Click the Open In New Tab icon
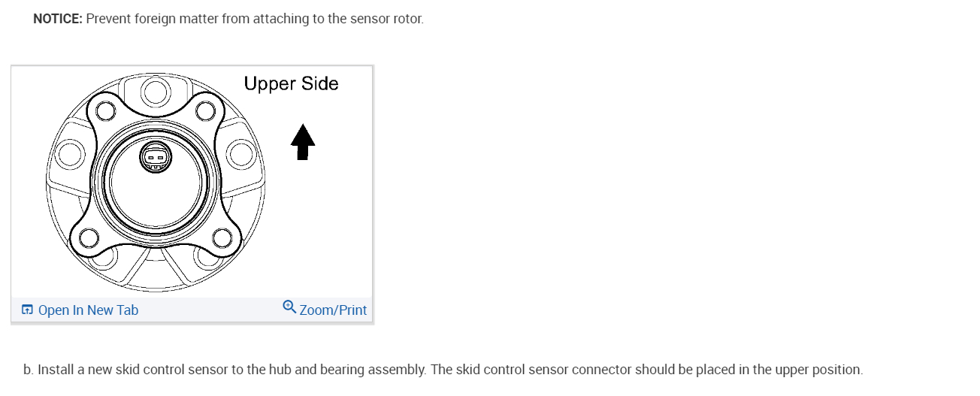980x396 pixels. pyautogui.click(x=28, y=310)
